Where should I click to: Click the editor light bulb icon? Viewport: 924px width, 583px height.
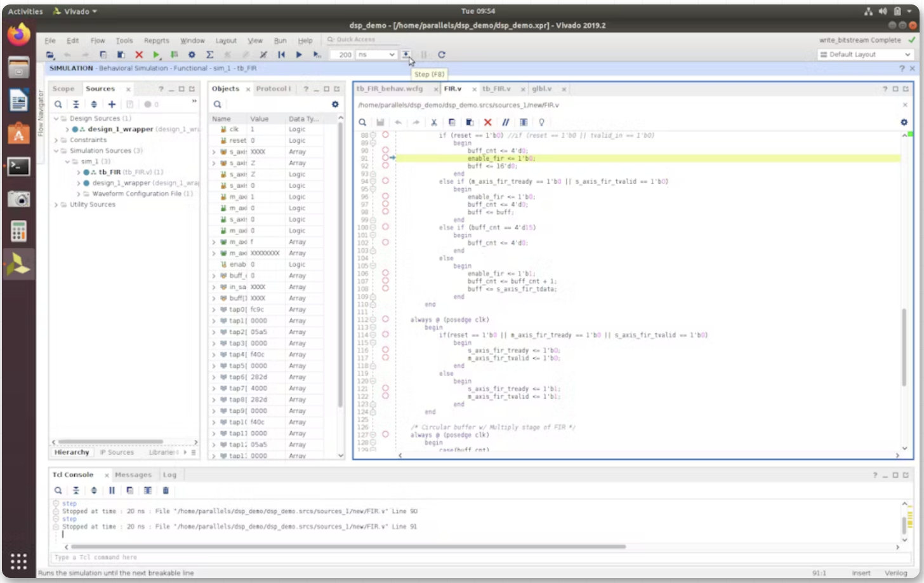click(x=541, y=122)
